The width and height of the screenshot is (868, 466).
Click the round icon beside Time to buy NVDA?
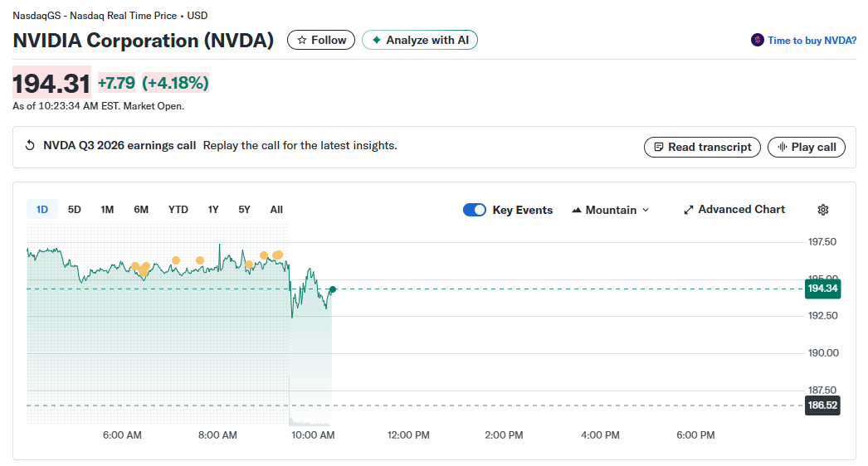[x=757, y=40]
